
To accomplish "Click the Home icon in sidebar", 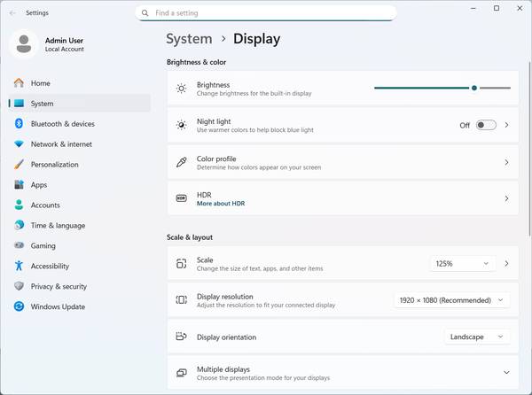I will [x=19, y=82].
